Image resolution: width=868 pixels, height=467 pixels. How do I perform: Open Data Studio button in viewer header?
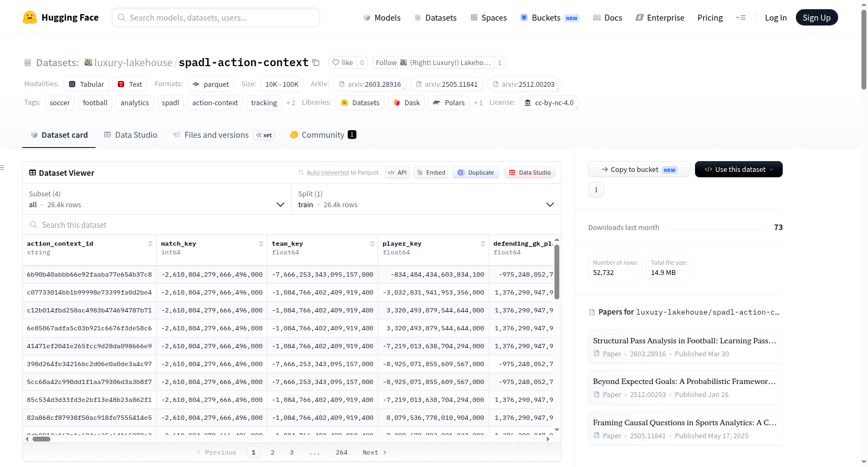529,172
